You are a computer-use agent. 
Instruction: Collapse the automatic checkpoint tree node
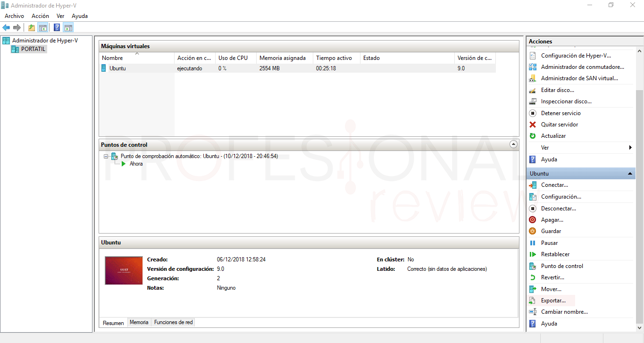click(106, 156)
